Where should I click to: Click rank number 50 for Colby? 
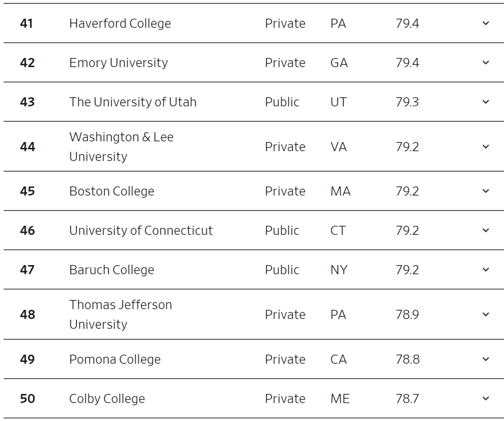28,399
